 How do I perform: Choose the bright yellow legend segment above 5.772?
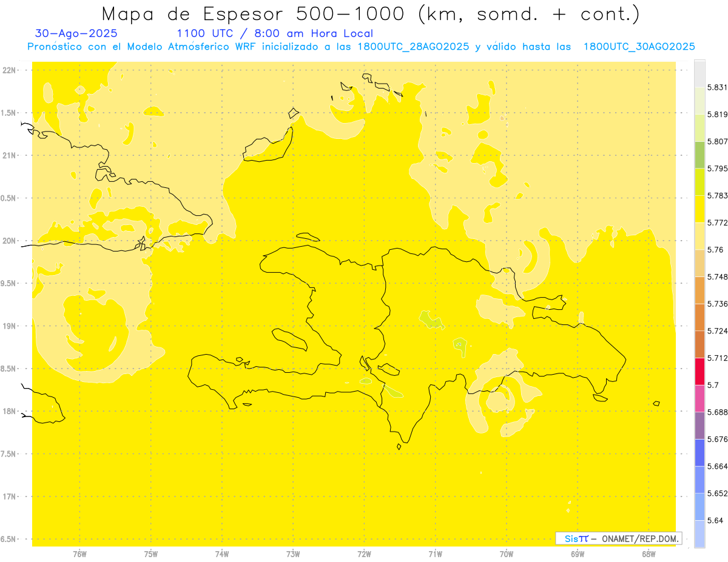[x=699, y=209]
